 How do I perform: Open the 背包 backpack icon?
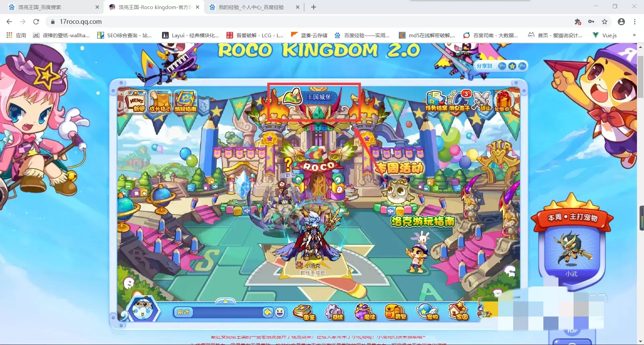[396, 312]
